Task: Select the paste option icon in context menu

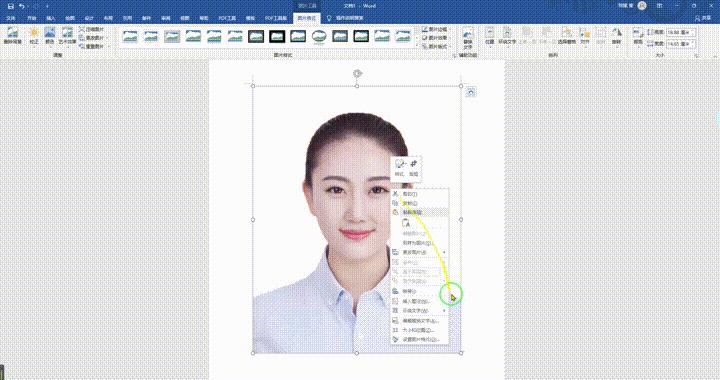Action: (405, 224)
